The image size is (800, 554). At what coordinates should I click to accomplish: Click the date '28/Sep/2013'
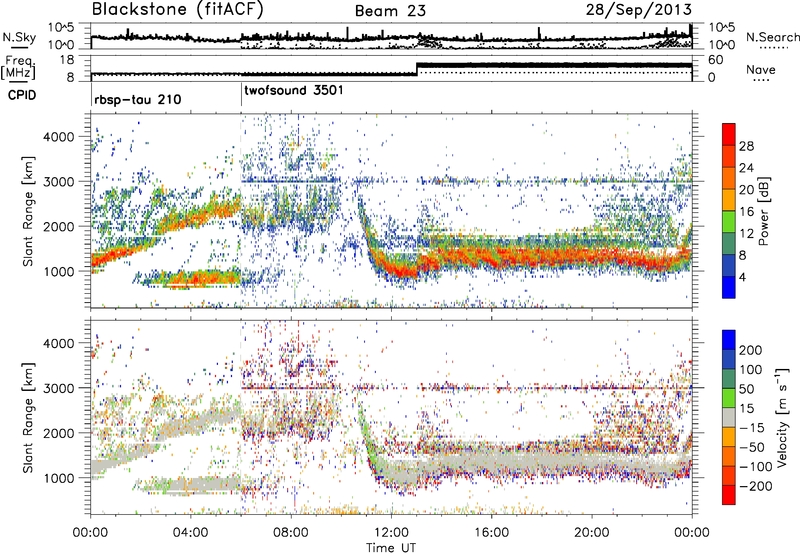click(639, 10)
